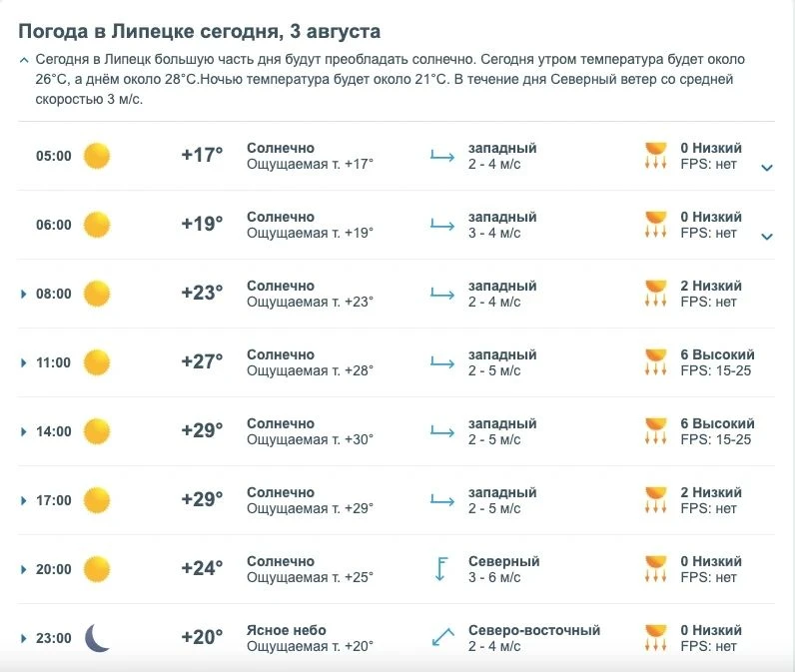Click the 6 Высокий UV label at 14:00
Viewport: 795px width, 672px height.
(717, 423)
